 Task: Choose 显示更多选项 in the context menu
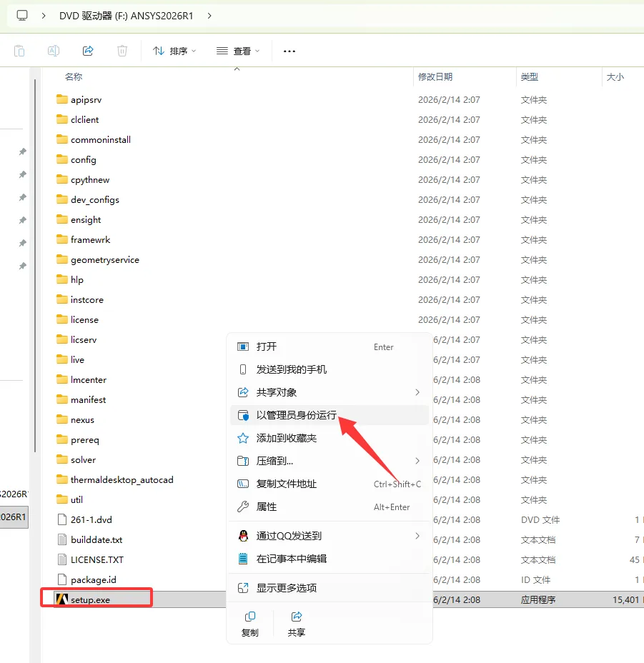click(x=330, y=588)
